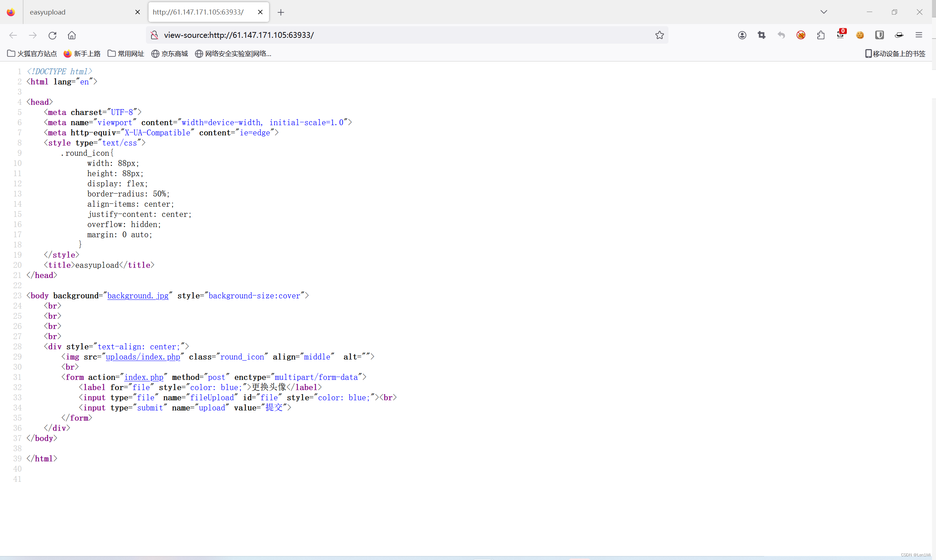The image size is (936, 560).
Task: Open the uploads/index.php link
Action: [143, 357]
